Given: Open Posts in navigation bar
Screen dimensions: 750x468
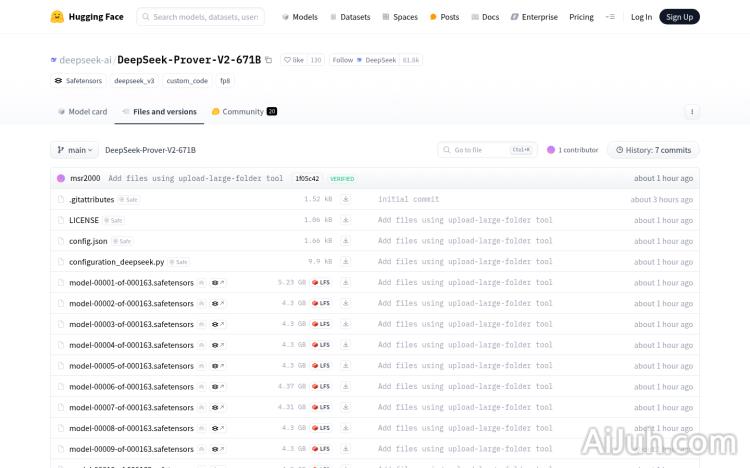Looking at the screenshot, I should coord(444,17).
